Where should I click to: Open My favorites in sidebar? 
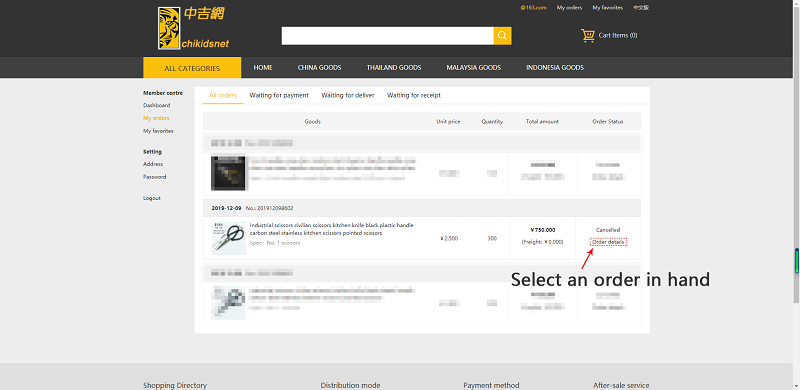coord(158,131)
